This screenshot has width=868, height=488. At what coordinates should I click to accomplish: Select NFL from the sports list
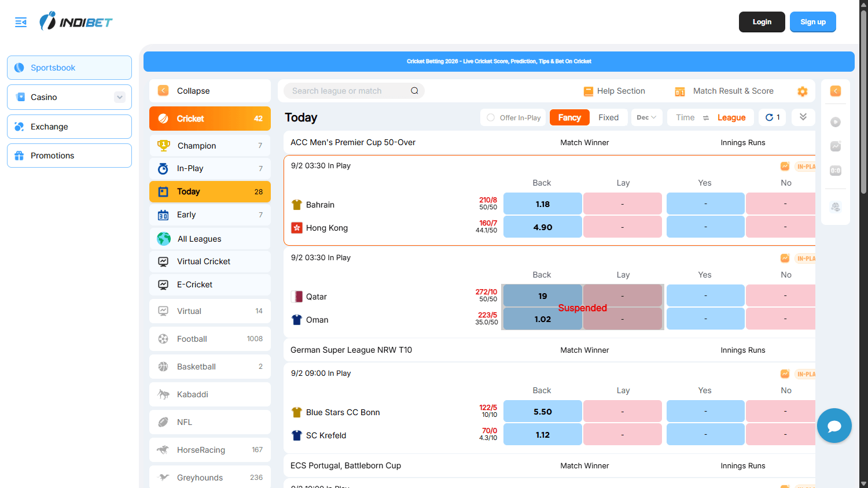[210, 422]
